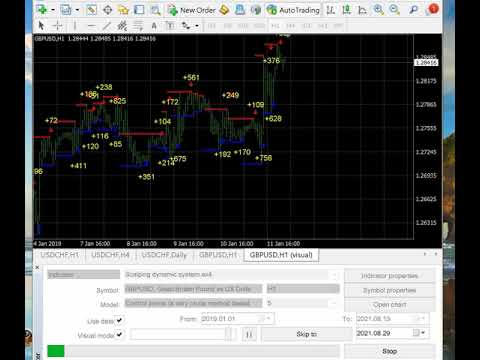Toggle the AutoTrading button
The image size is (480, 360).
pyautogui.click(x=293, y=10)
